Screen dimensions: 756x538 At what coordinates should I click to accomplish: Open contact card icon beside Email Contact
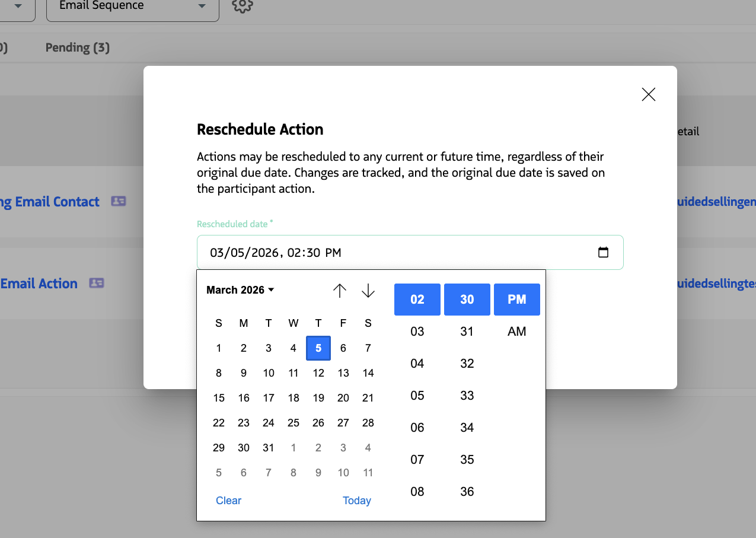[118, 201]
